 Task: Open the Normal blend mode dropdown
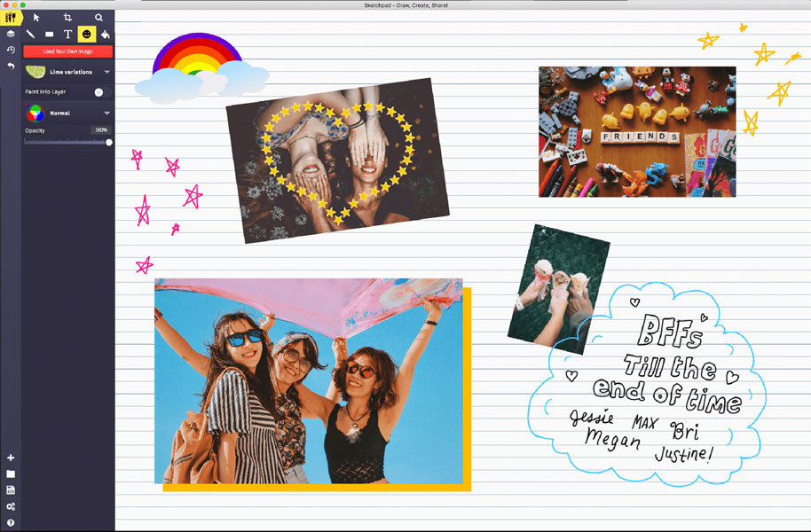tap(106, 113)
